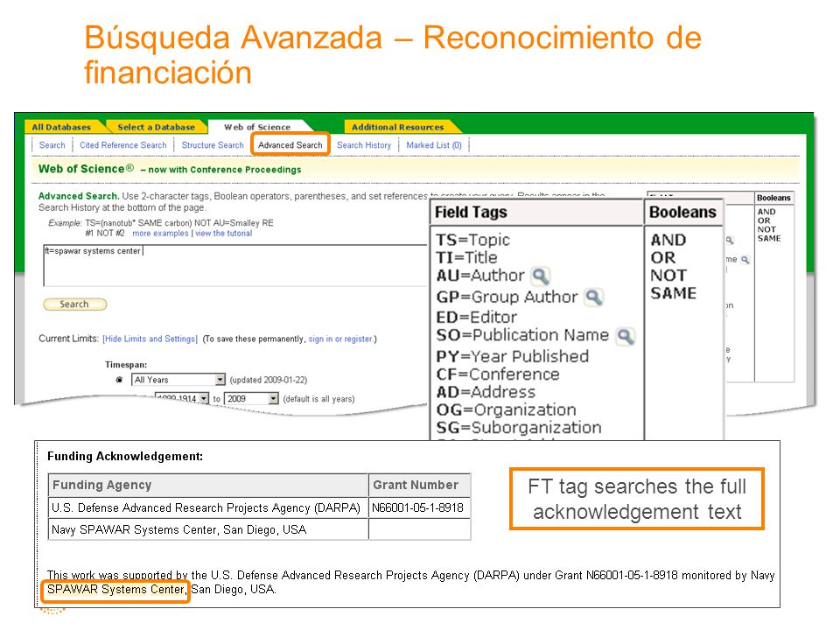
Task: Click the DARPA funding agency cell
Action: pos(208,507)
